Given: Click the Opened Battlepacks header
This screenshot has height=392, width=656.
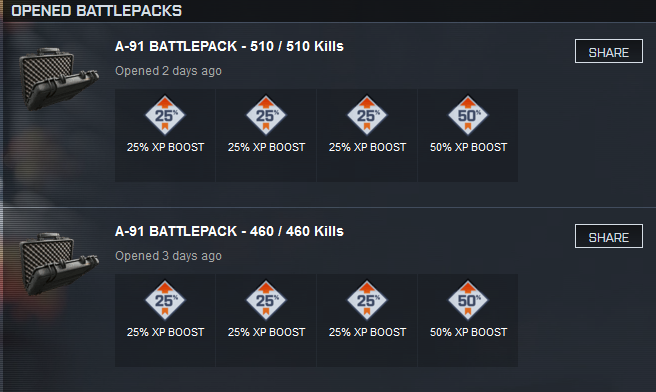Looking at the screenshot, I should pyautogui.click(x=97, y=10).
